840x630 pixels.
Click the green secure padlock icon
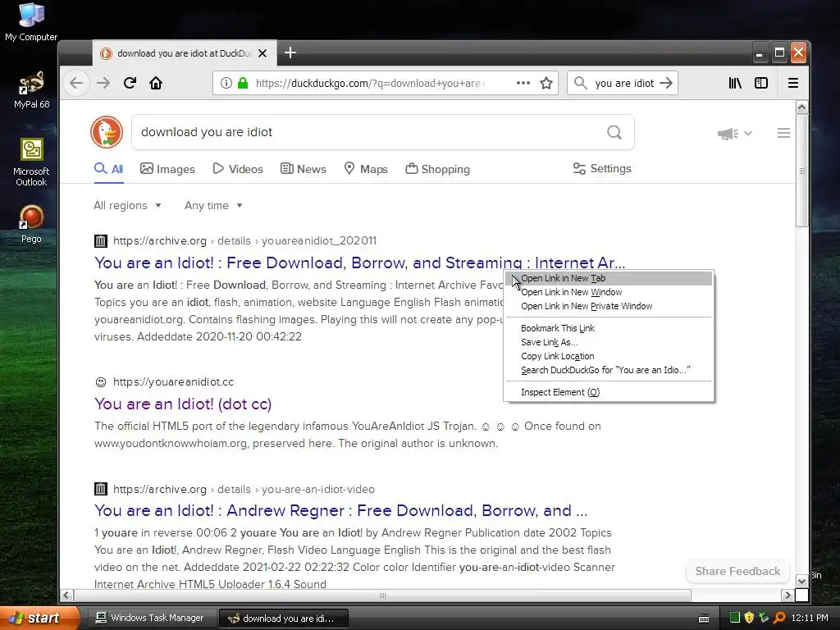[x=243, y=83]
